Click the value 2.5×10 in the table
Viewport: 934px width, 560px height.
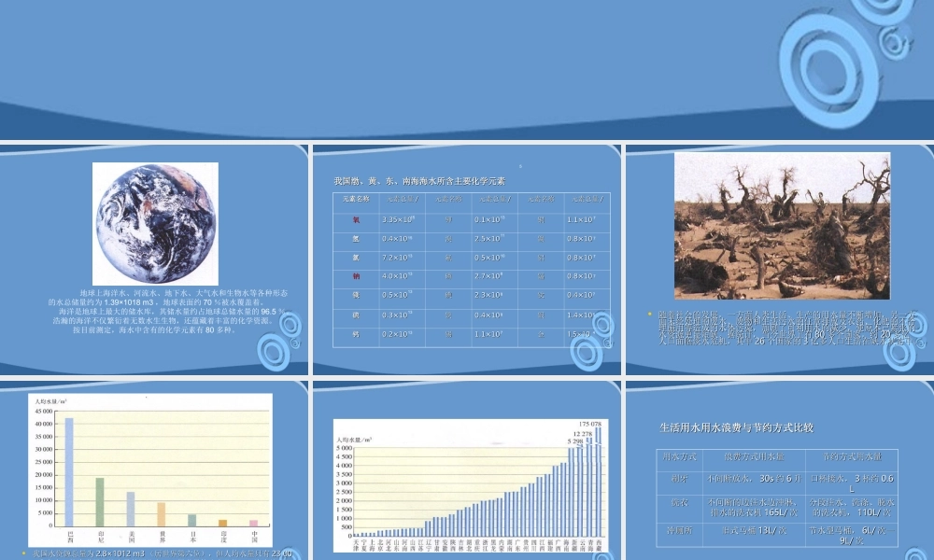coord(489,239)
